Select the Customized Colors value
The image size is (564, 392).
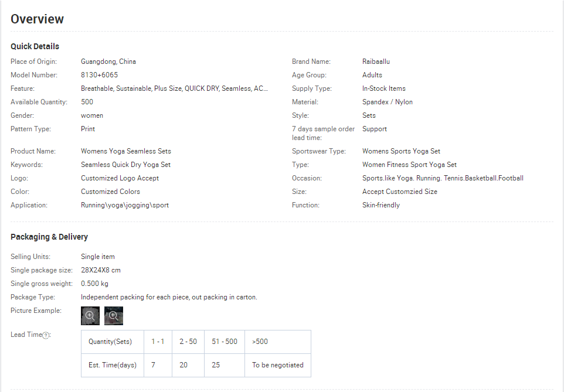click(110, 192)
